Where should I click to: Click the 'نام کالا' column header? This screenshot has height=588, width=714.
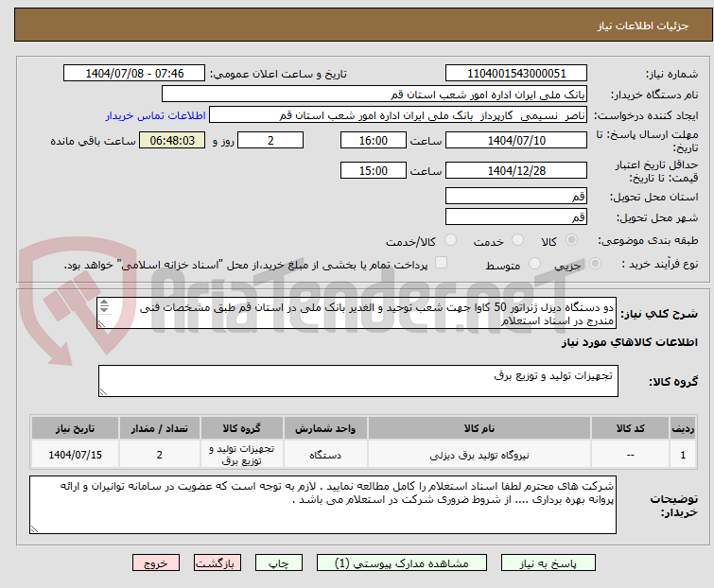(479, 428)
